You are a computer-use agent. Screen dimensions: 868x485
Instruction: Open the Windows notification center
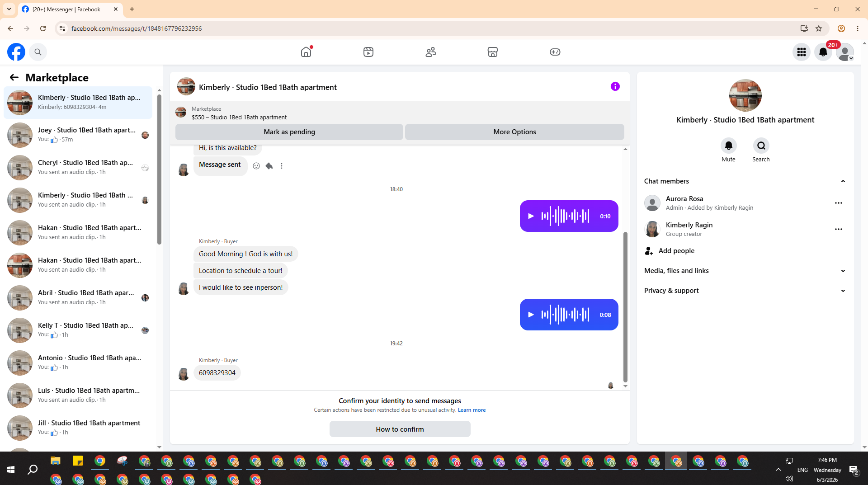point(854,470)
